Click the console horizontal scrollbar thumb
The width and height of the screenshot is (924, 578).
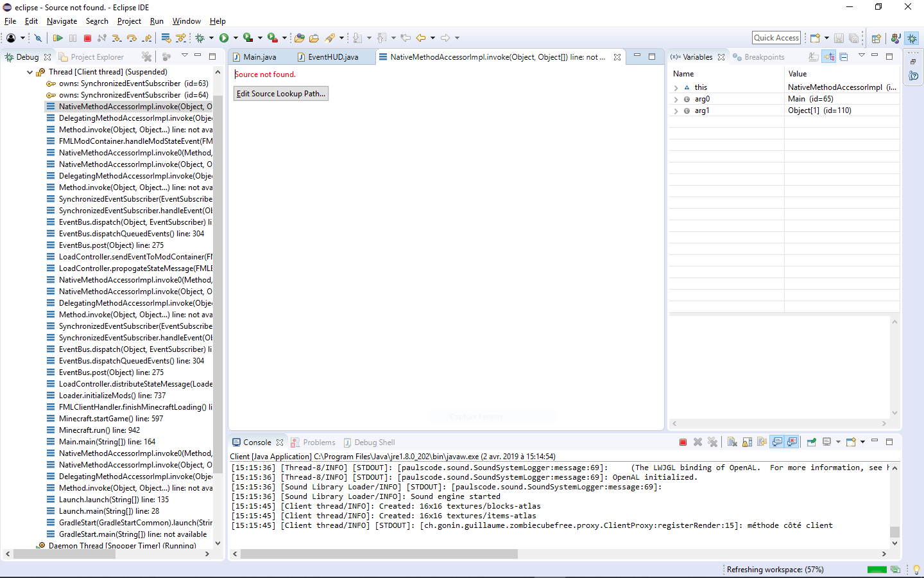coord(379,554)
